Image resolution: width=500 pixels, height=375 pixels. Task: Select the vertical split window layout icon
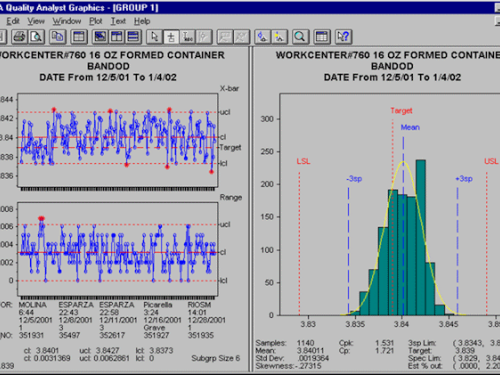(117, 37)
